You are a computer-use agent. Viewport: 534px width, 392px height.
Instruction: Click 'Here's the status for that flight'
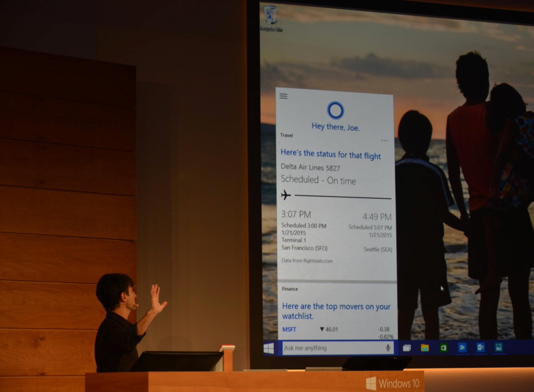click(331, 154)
